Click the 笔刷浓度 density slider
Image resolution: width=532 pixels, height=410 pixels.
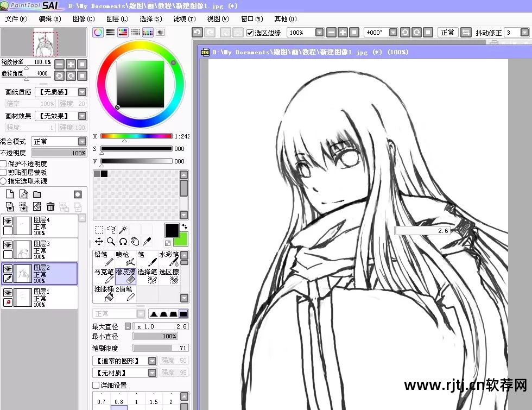(160, 348)
